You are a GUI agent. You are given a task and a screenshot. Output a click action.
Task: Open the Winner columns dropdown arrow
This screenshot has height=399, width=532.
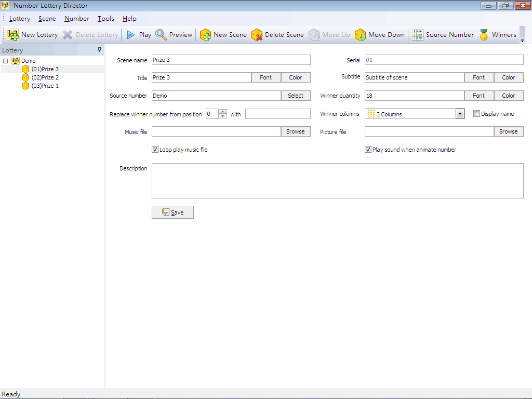[460, 114]
